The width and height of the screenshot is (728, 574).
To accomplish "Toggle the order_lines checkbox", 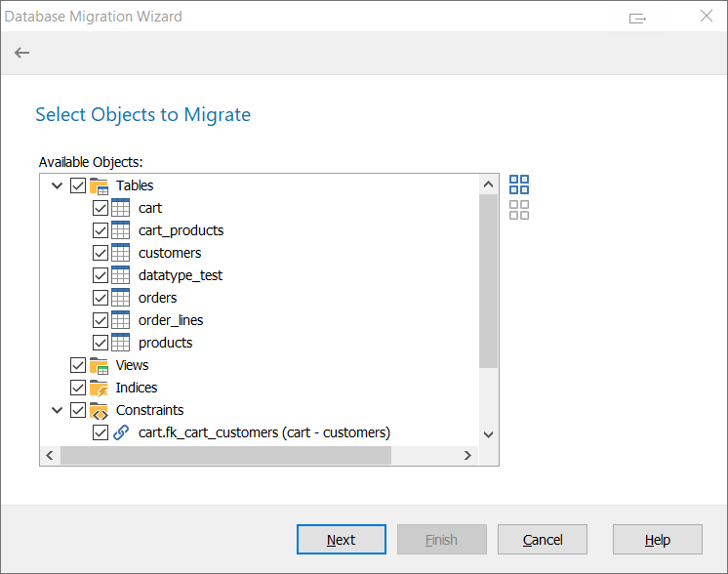I will tap(101, 320).
